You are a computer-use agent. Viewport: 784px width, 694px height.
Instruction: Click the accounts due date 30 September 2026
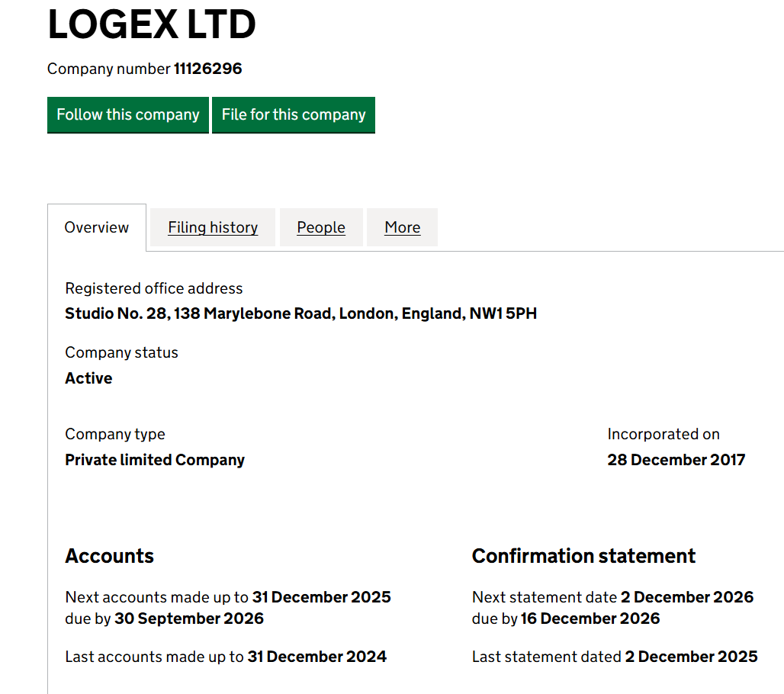click(x=189, y=618)
